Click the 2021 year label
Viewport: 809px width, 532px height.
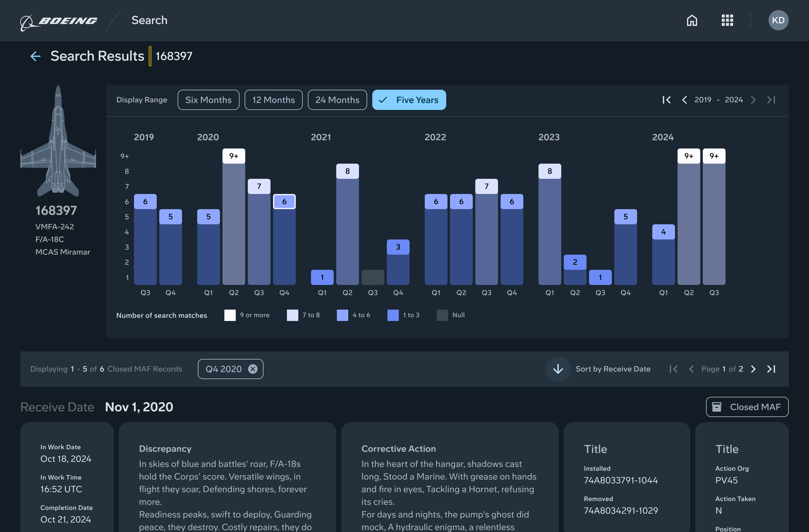tap(321, 137)
